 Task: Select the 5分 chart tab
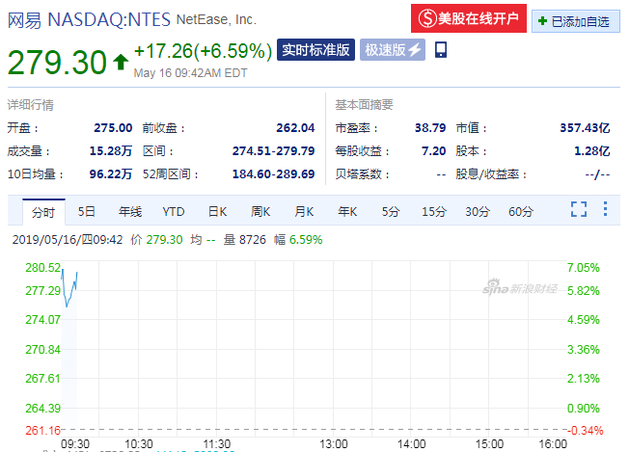[391, 211]
